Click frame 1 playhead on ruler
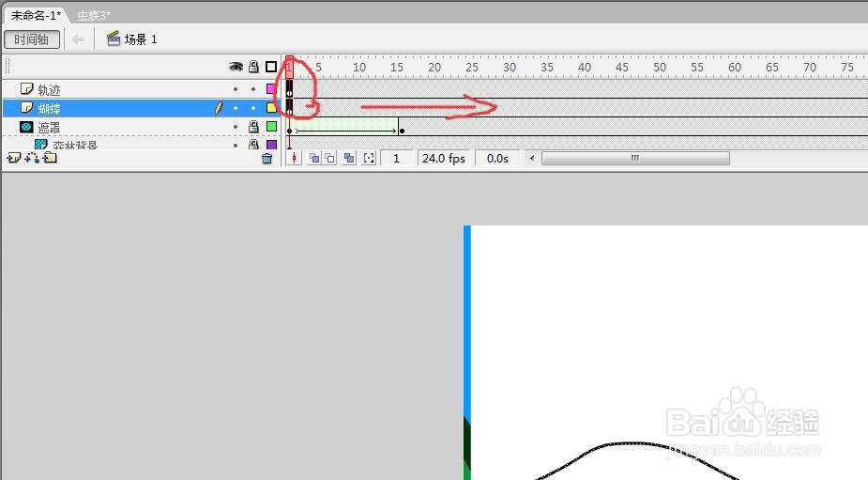The image size is (868, 480). (290, 67)
